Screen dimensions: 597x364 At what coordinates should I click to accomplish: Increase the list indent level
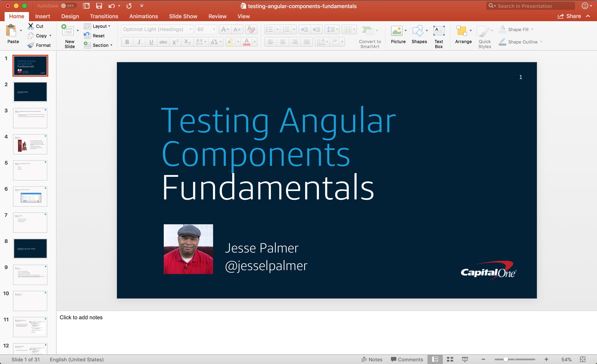[316, 29]
